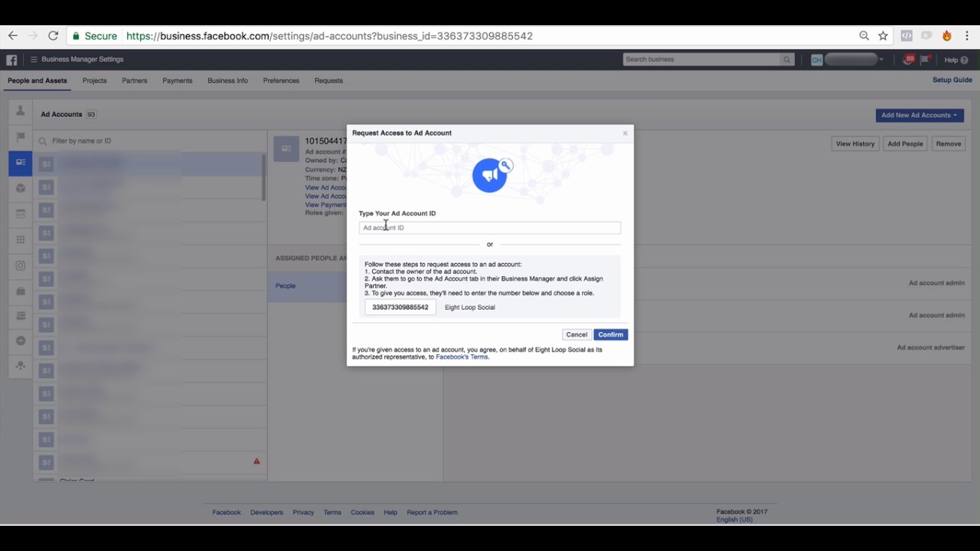Click the Search business field
The height and width of the screenshot is (551, 980).
(702, 60)
